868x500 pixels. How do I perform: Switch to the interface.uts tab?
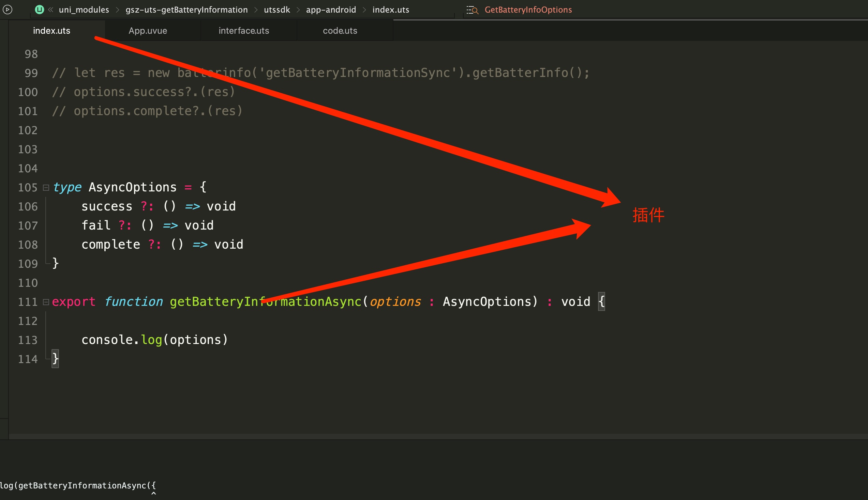point(244,31)
